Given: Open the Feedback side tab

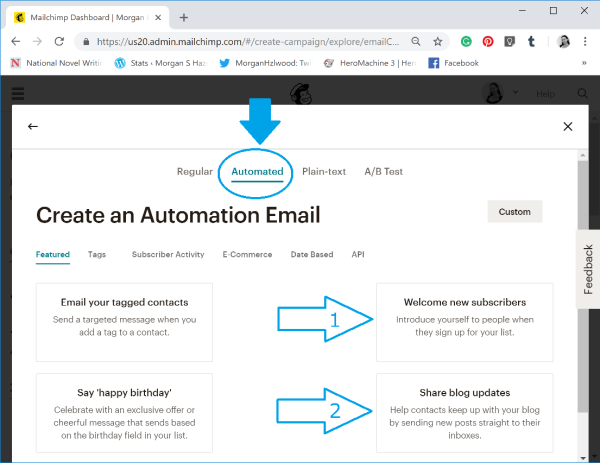Looking at the screenshot, I should click(588, 269).
